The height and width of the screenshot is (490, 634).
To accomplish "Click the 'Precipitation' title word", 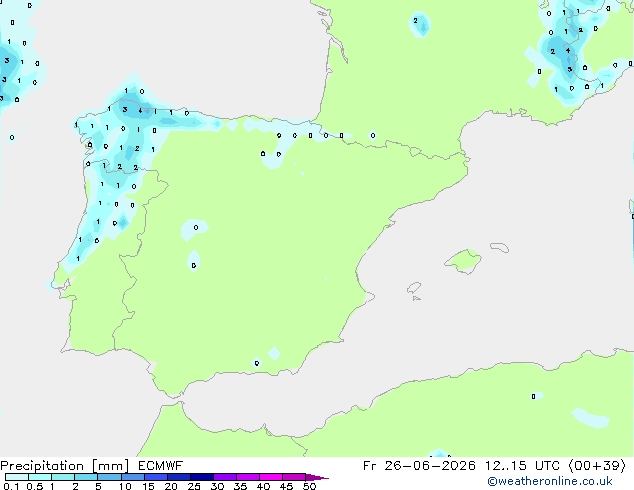I will (42, 466).
